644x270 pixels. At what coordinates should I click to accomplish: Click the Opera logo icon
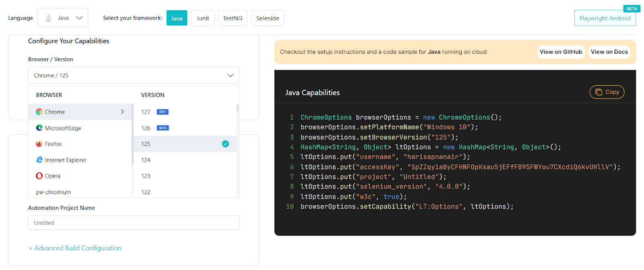click(x=39, y=176)
